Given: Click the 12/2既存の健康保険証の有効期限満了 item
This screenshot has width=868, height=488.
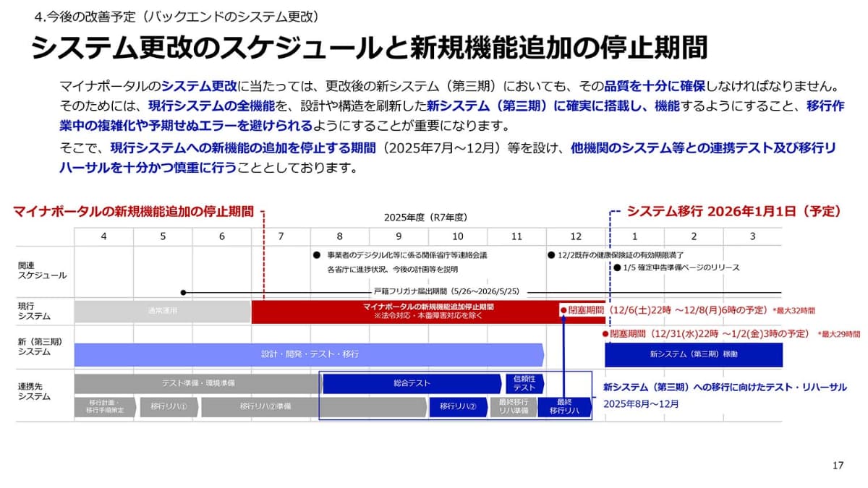Looking at the screenshot, I should pos(621,255).
